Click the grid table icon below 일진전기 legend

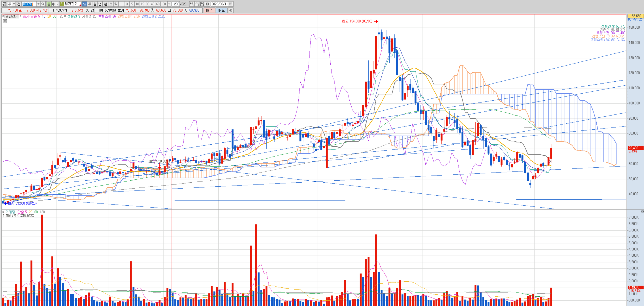point(5,21)
